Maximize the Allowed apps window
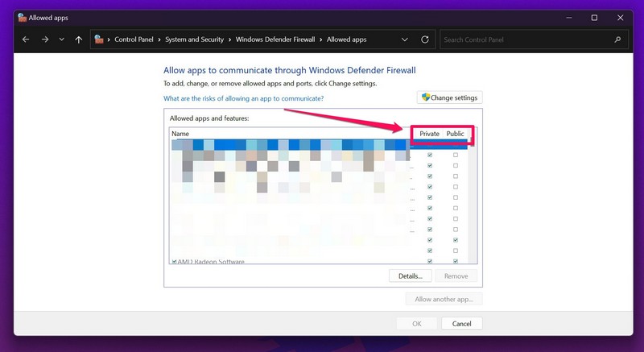Viewport: 644px width, 352px height. tap(594, 17)
